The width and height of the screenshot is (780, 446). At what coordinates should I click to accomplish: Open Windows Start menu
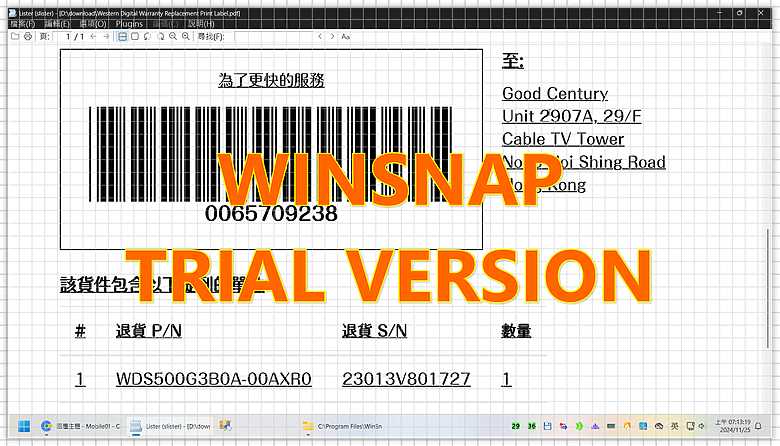[24, 426]
